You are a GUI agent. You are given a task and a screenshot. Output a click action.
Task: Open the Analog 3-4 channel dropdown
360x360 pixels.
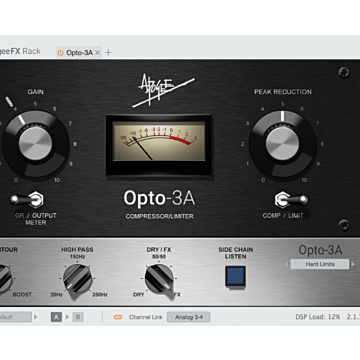coord(188,317)
